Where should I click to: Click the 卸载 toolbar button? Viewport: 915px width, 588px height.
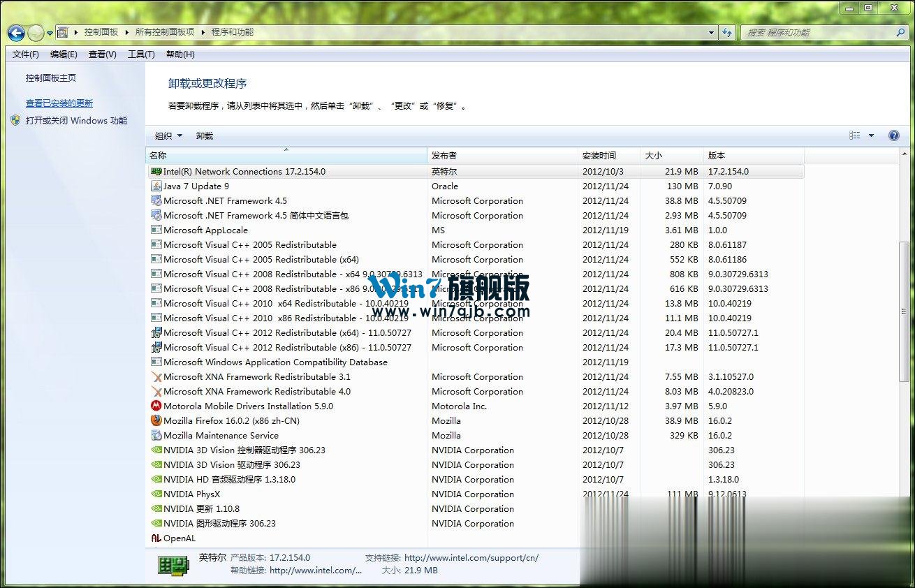[205, 135]
